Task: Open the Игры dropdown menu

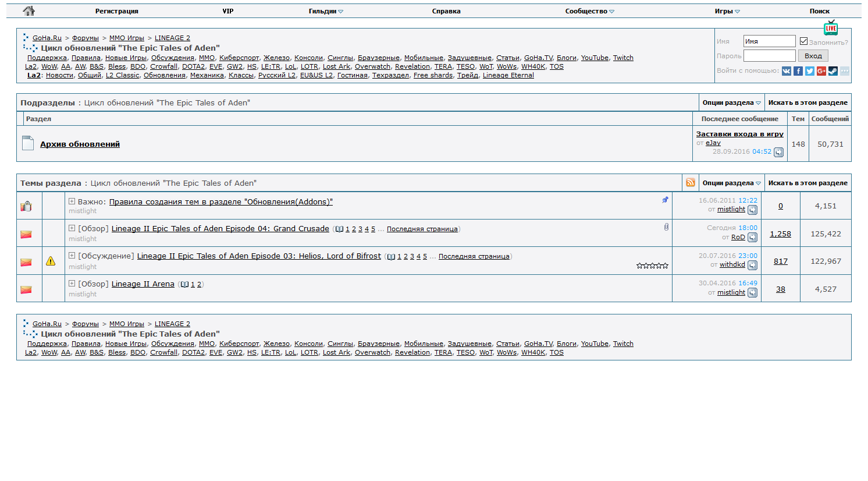Action: tap(727, 11)
